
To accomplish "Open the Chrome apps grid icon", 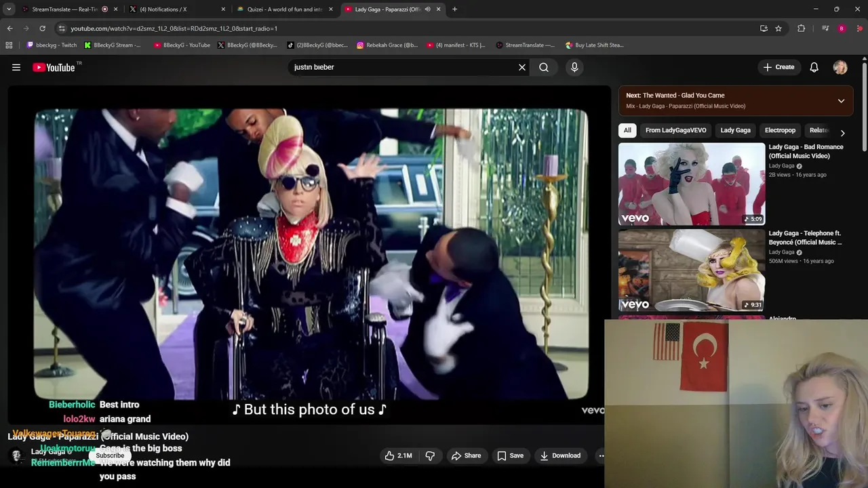I will click(x=9, y=45).
